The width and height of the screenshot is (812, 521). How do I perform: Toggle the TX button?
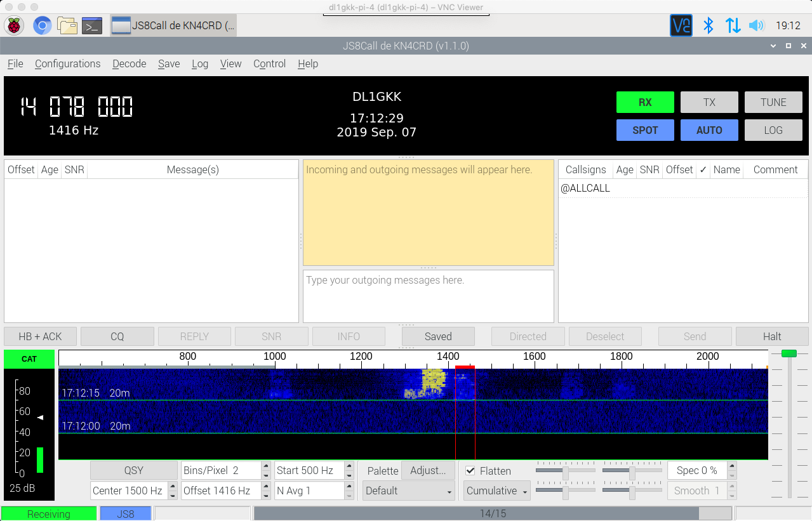point(709,102)
